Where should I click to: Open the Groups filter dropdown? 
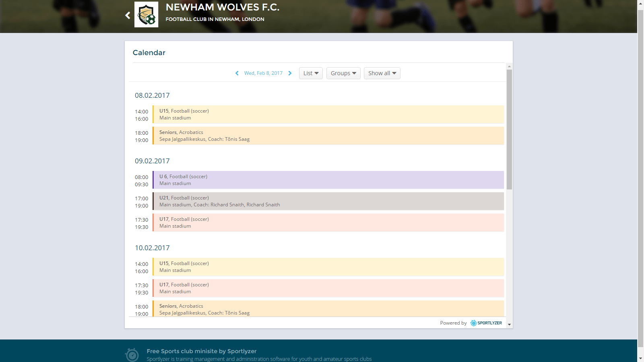pos(343,73)
